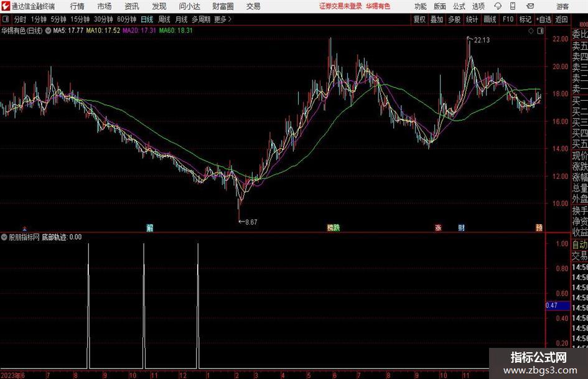Click the 榜跌 event marker icon

[334, 227]
